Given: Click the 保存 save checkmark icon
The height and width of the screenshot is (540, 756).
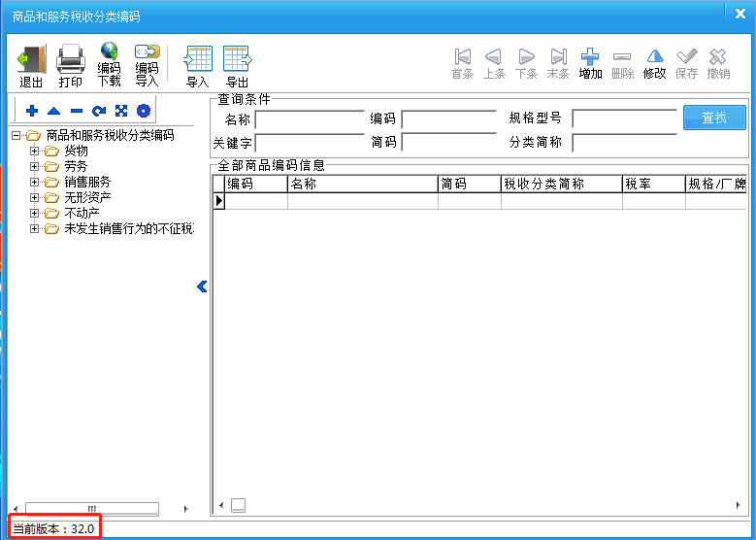Looking at the screenshot, I should click(686, 56).
